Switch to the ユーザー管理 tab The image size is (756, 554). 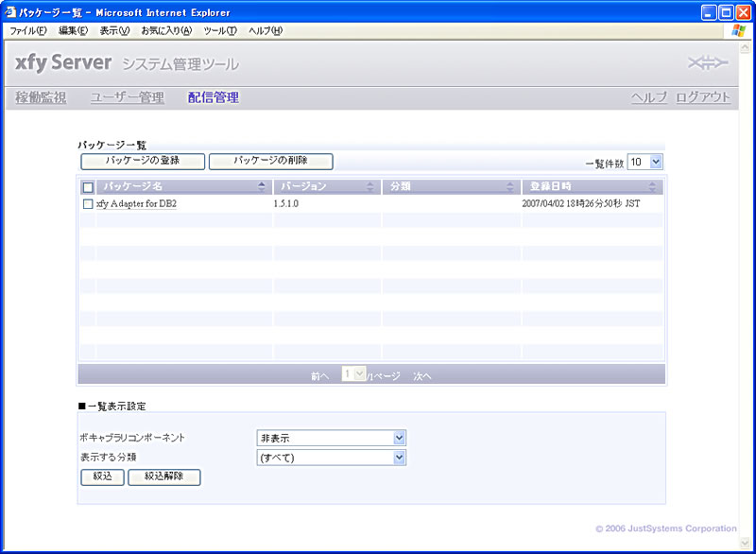click(127, 97)
